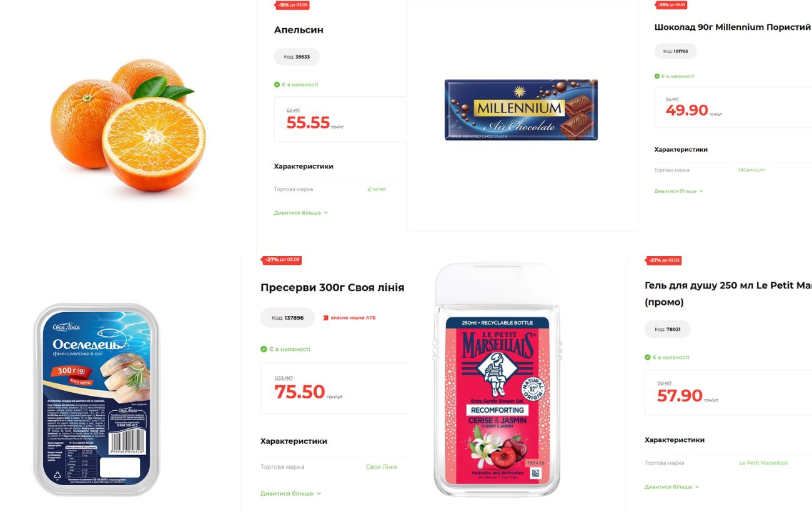Click the -27% badge on Пресерви
This screenshot has height=512, width=812.
(x=282, y=260)
